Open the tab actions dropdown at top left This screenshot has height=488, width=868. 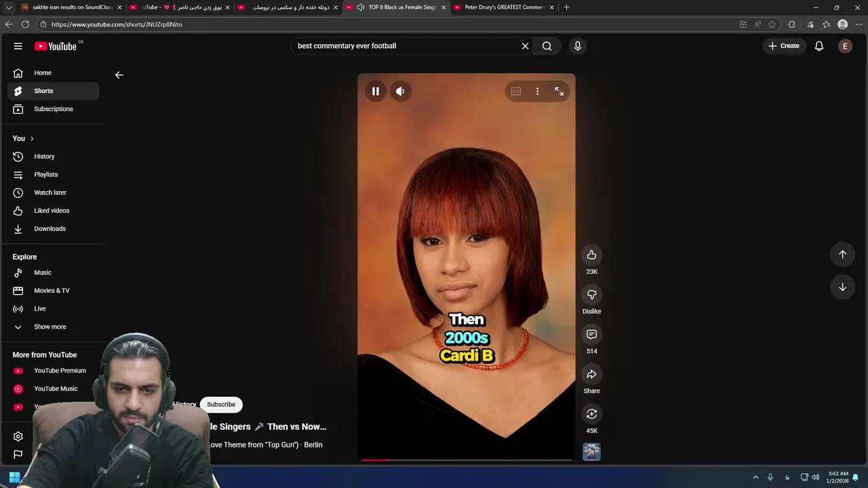point(9,7)
